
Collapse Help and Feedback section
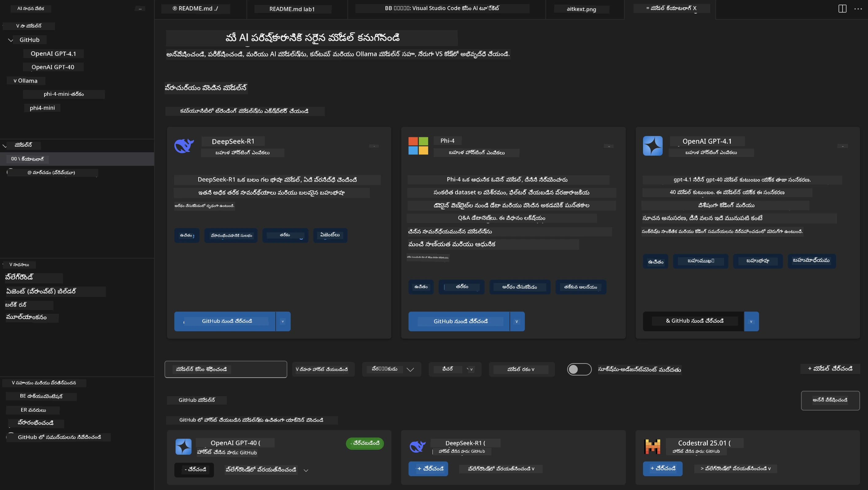pos(13,383)
